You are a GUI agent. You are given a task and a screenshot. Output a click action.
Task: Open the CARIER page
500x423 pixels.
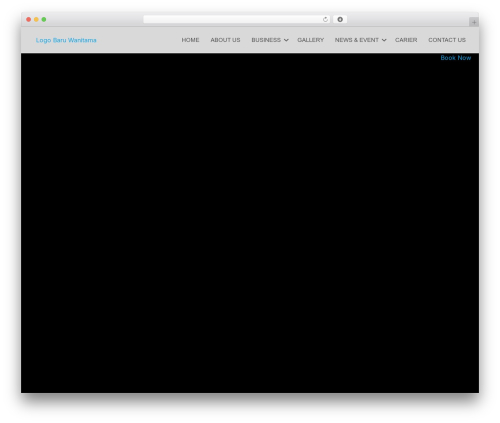coord(406,40)
